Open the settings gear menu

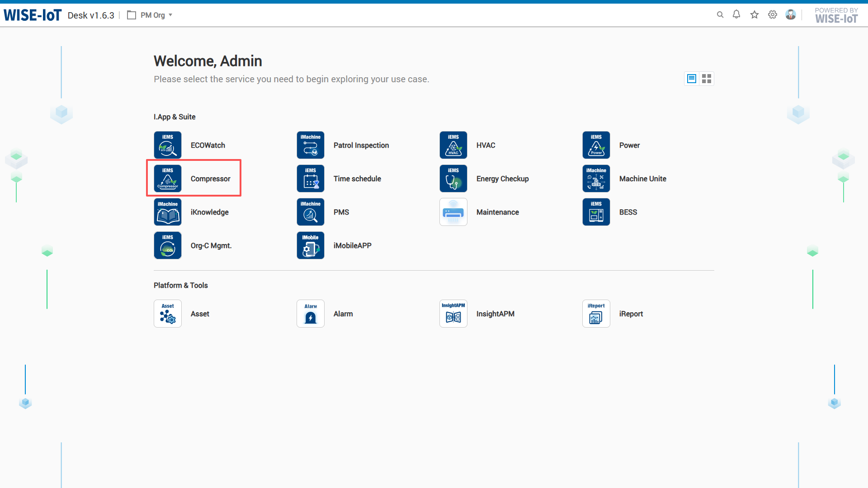[772, 15]
